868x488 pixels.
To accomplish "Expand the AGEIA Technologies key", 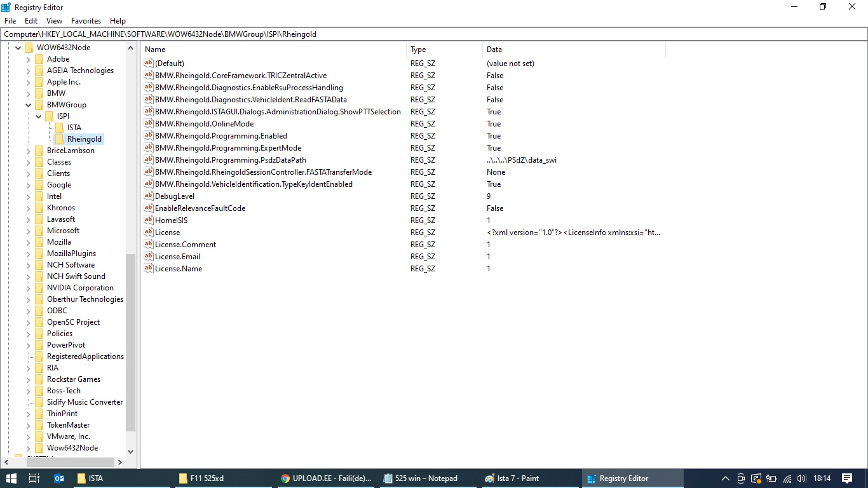I will tap(28, 71).
